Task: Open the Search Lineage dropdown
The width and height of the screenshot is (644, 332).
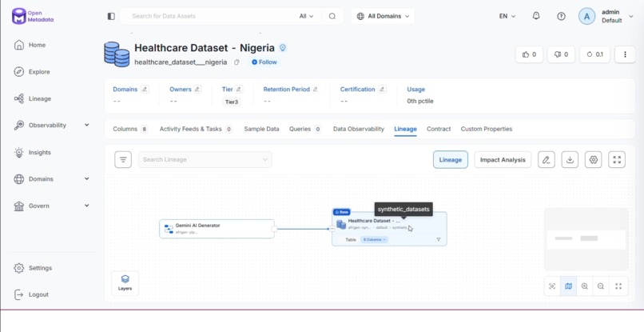Action: (x=205, y=160)
